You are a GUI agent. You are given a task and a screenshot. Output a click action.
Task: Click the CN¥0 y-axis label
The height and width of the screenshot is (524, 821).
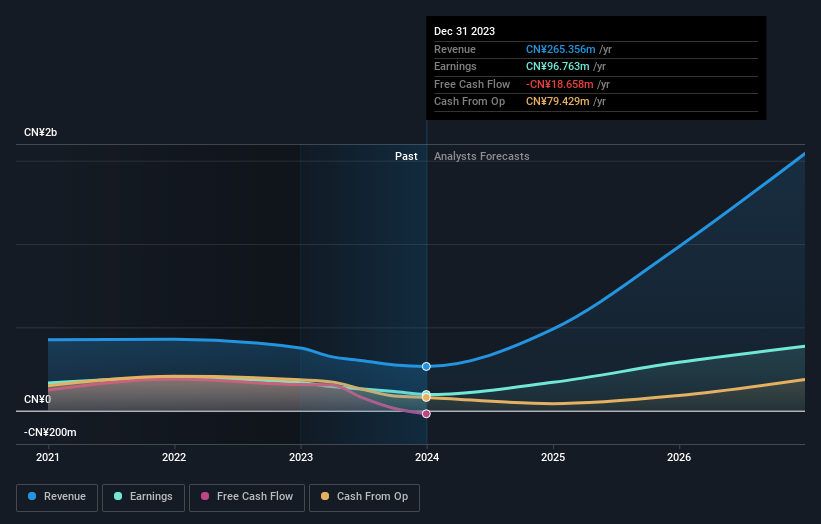[37, 399]
